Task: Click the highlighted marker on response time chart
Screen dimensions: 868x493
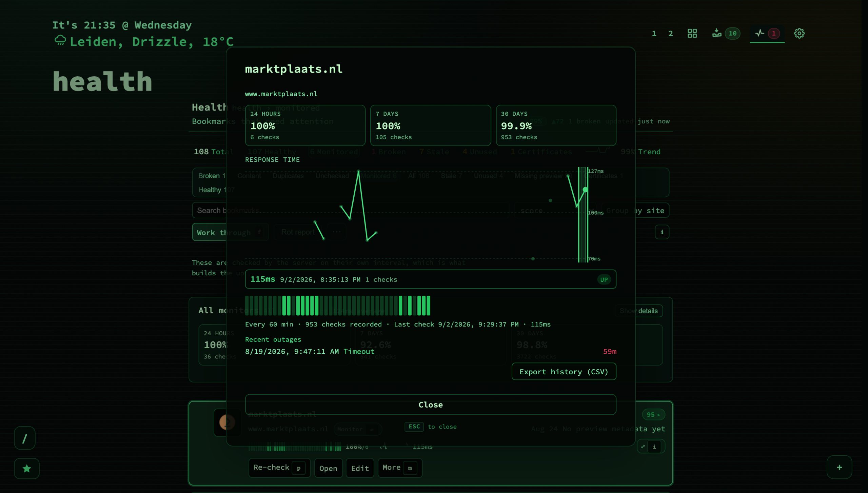Action: [x=585, y=190]
